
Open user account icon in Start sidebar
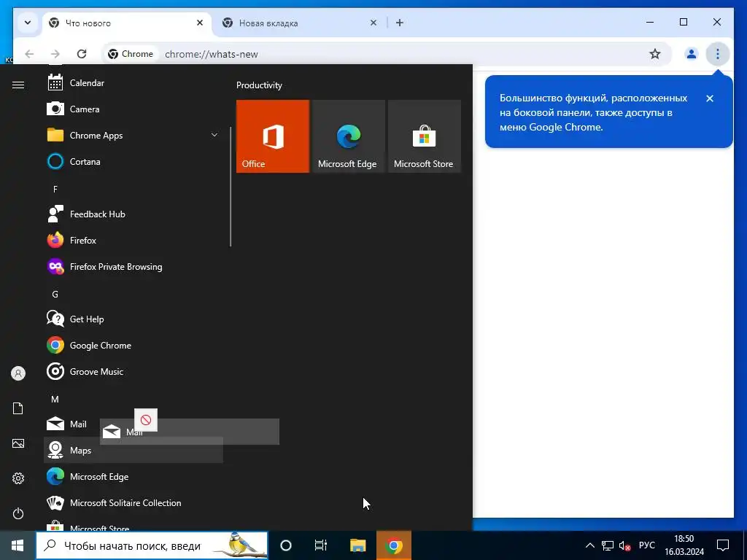click(18, 373)
